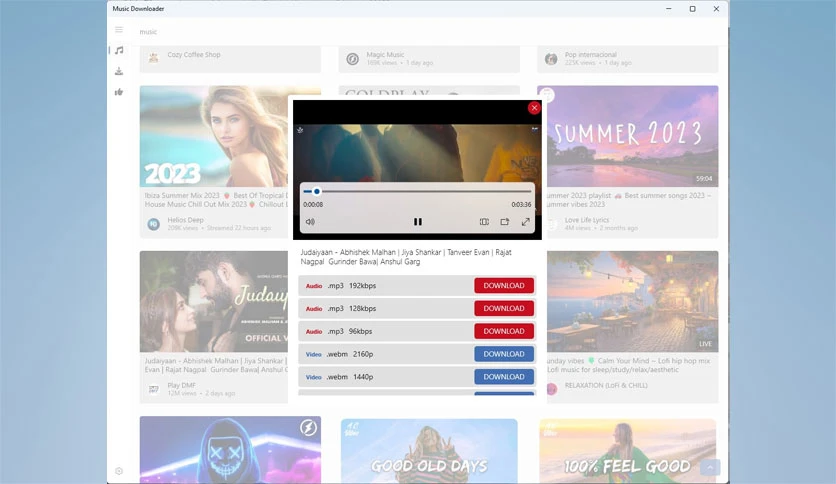
Task: Click the Judaiyaan song title in popup
Action: click(x=406, y=257)
